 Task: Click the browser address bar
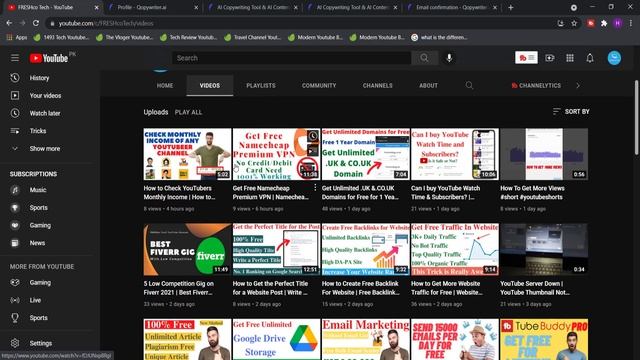pos(301,23)
